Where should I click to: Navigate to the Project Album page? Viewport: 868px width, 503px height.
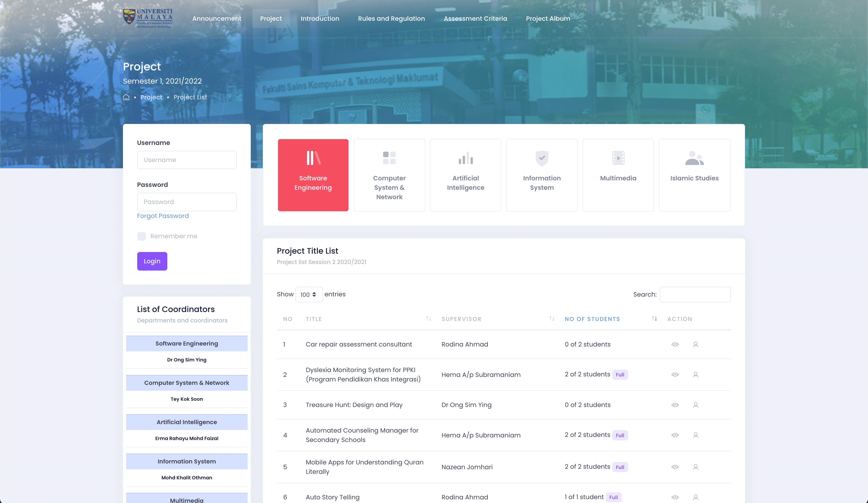[x=548, y=18]
